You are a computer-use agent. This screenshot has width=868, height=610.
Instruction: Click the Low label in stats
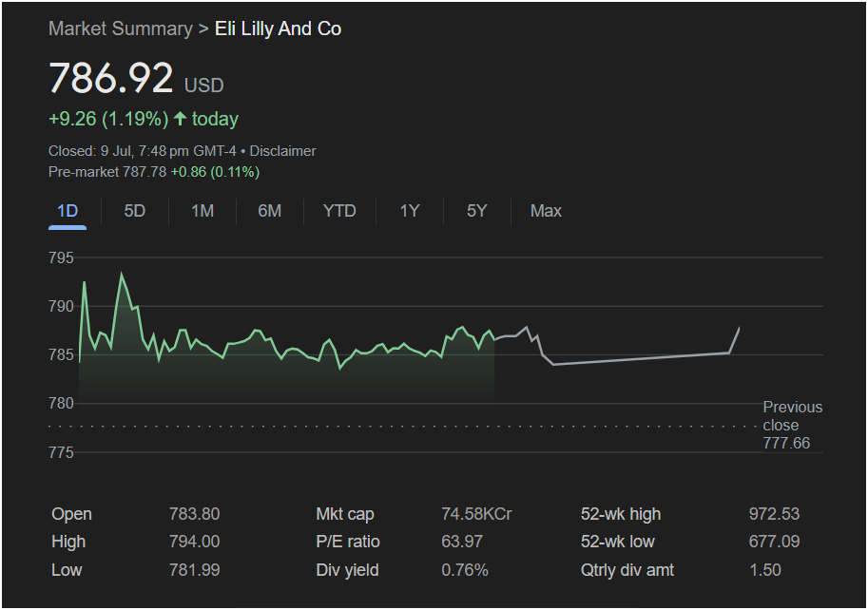(67, 570)
